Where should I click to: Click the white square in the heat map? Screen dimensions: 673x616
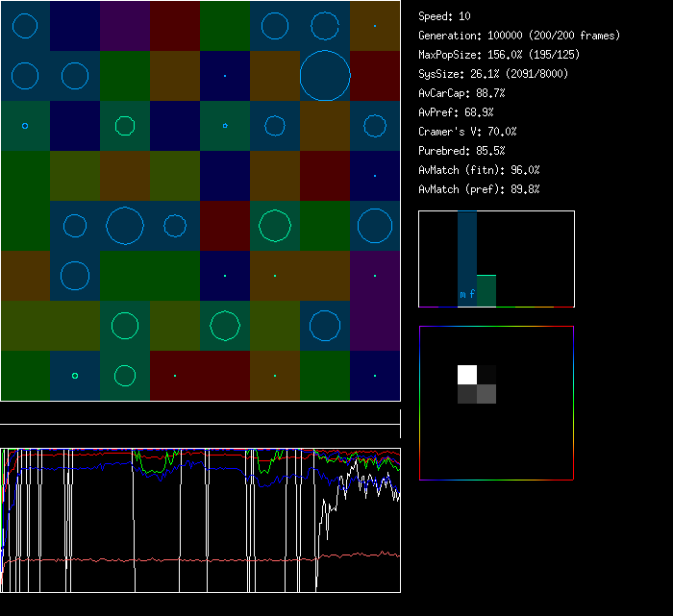pyautogui.click(x=467, y=375)
